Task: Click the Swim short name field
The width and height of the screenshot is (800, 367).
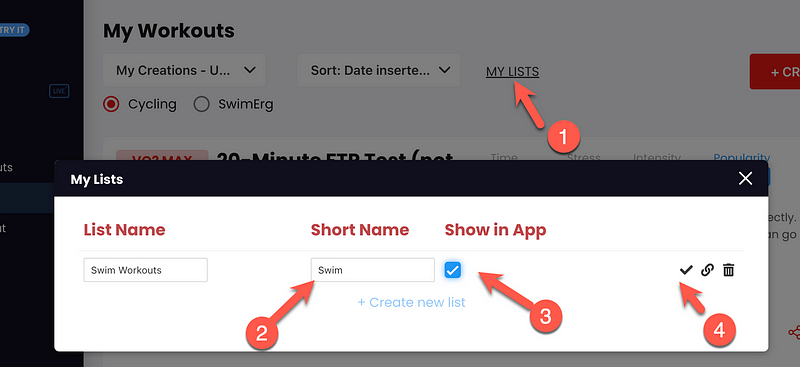Action: [373, 270]
